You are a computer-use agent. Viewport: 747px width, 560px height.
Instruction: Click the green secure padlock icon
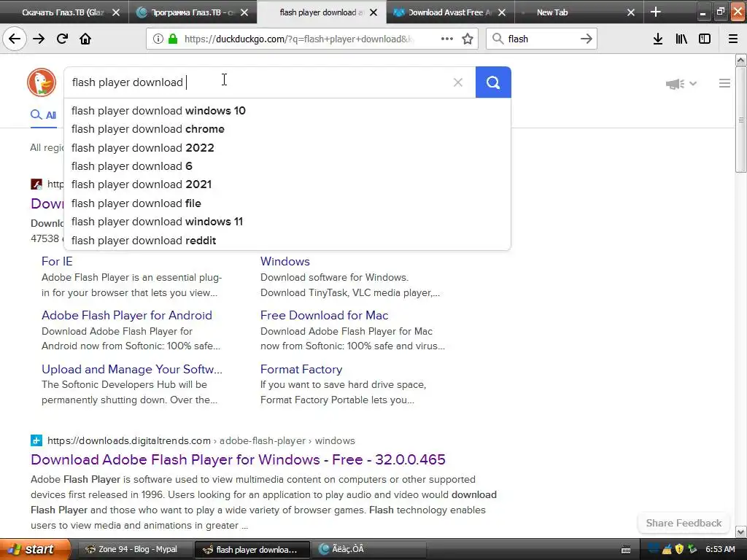173,39
